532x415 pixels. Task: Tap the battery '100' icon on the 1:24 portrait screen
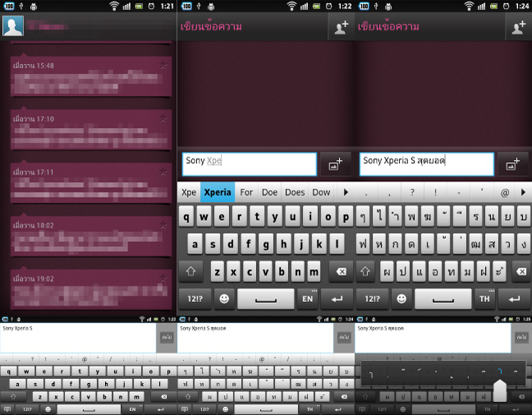364,6
